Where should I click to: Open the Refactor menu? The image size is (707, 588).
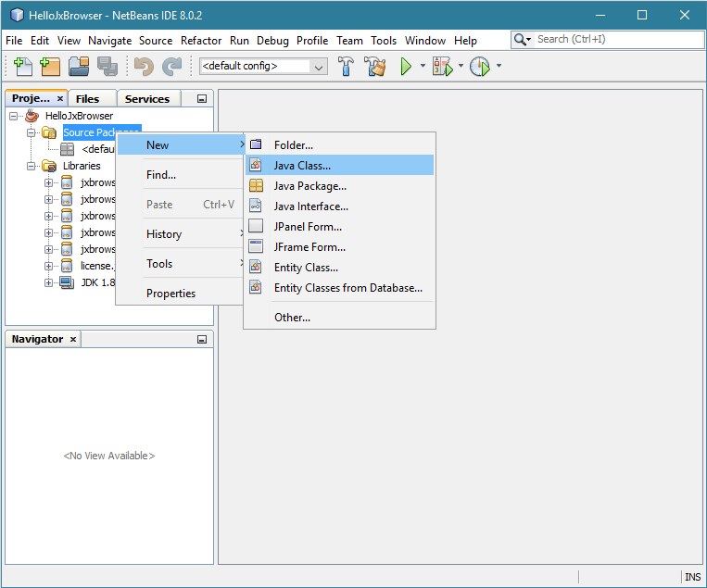click(x=201, y=41)
